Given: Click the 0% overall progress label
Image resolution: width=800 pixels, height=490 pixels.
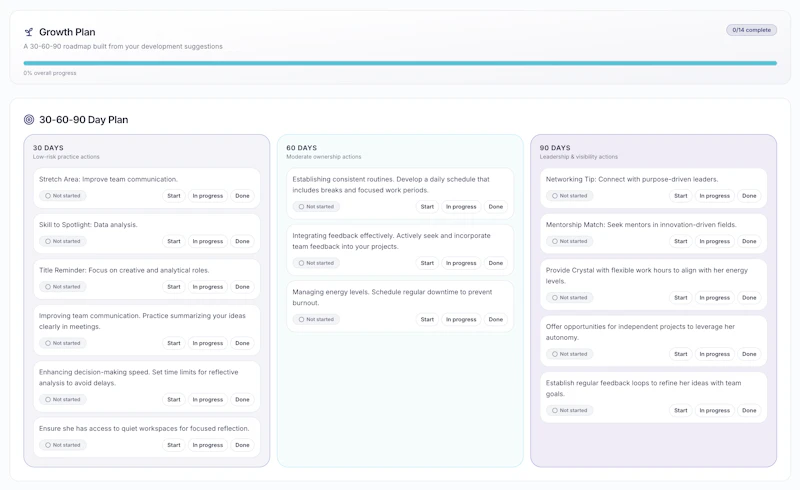Looking at the screenshot, I should coord(49,73).
